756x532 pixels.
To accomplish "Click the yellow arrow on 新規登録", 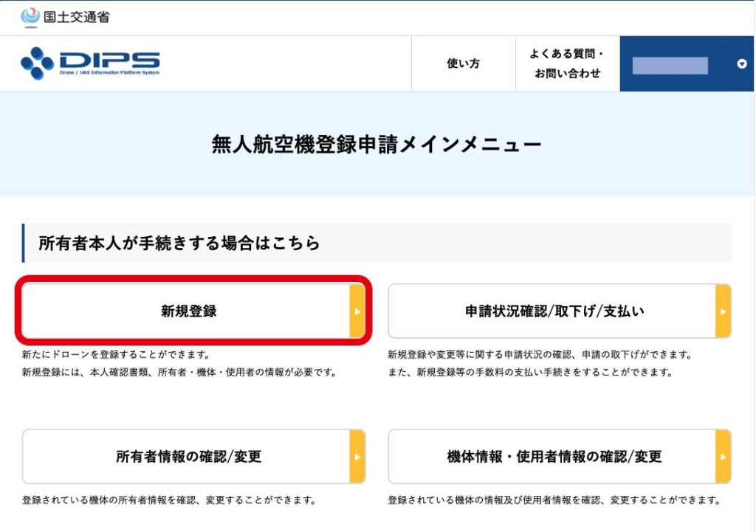I will coord(357,311).
